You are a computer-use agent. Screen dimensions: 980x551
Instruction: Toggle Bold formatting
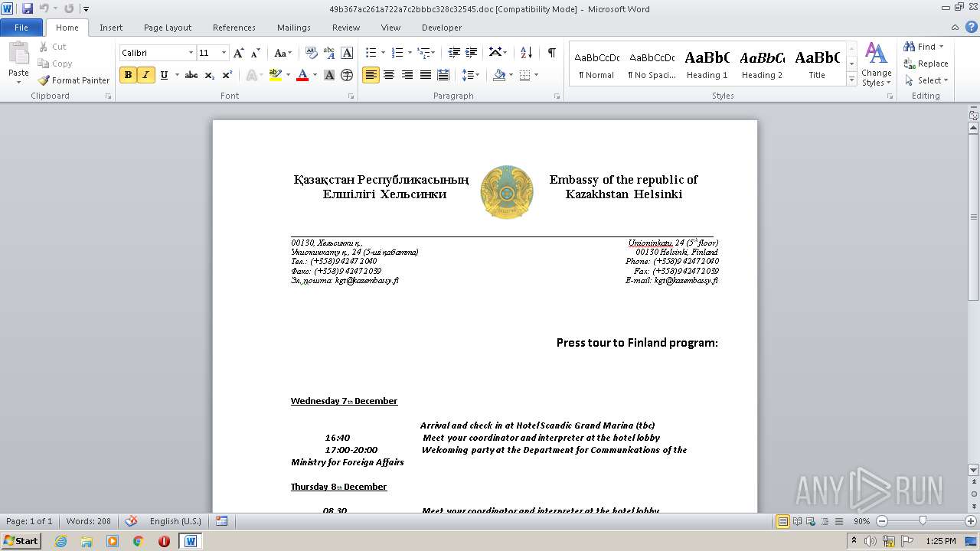coord(128,75)
